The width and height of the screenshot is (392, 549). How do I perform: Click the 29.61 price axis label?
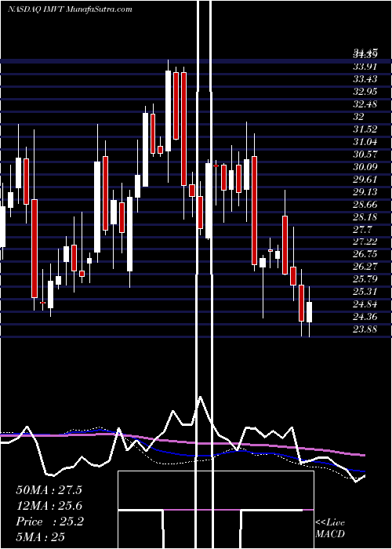point(365,180)
